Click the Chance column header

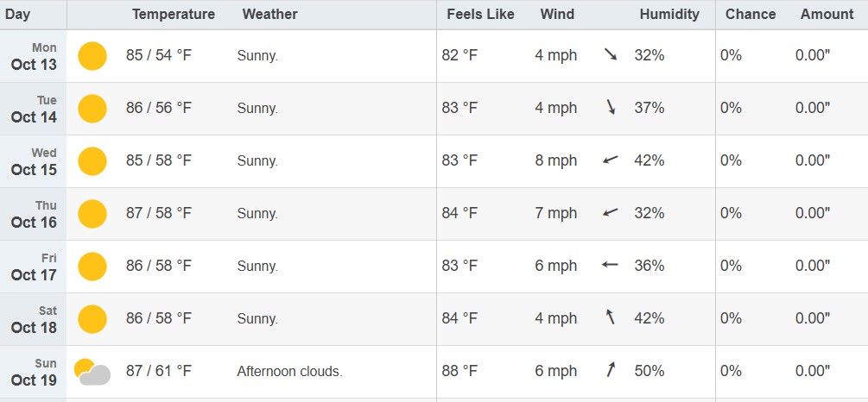(x=751, y=15)
